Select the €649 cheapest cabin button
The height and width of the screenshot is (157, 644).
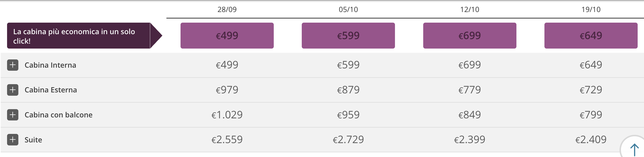pos(591,36)
